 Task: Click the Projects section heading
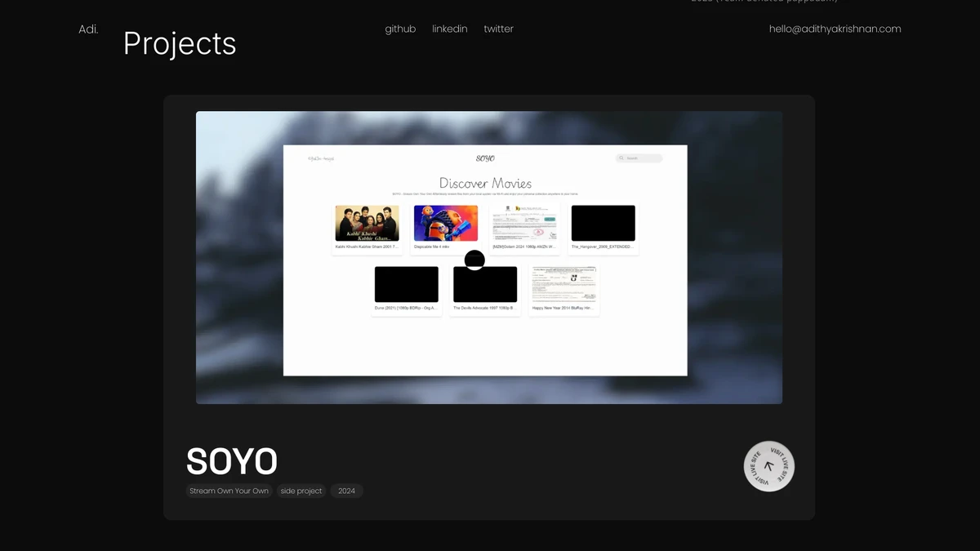tap(180, 43)
